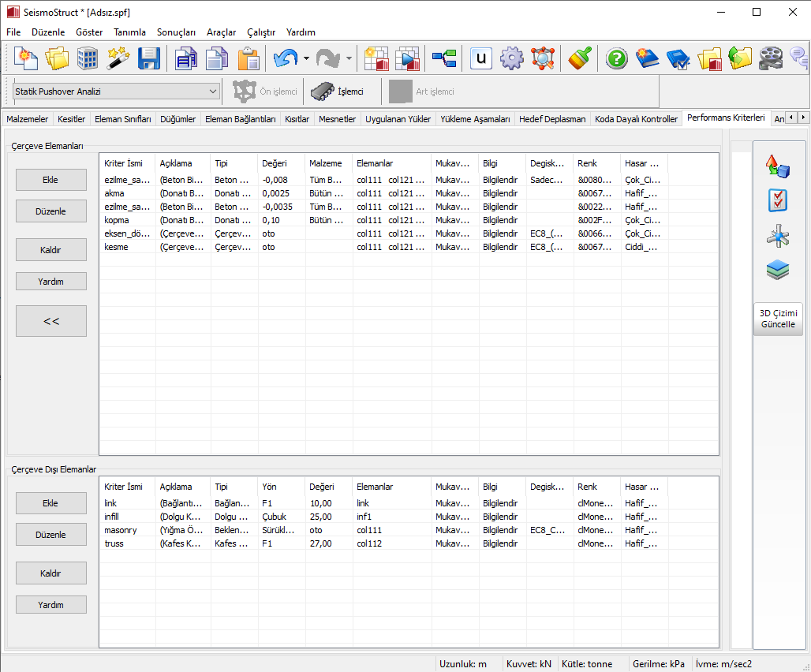Expand the undo history dropdown arrow
This screenshot has height=672, width=811.
(x=306, y=58)
